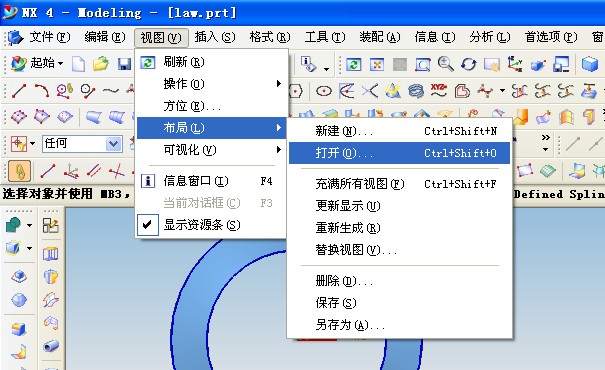Viewport: 605px width, 370px height.
Task: Click the Helix spring icon
Action: pos(416,91)
